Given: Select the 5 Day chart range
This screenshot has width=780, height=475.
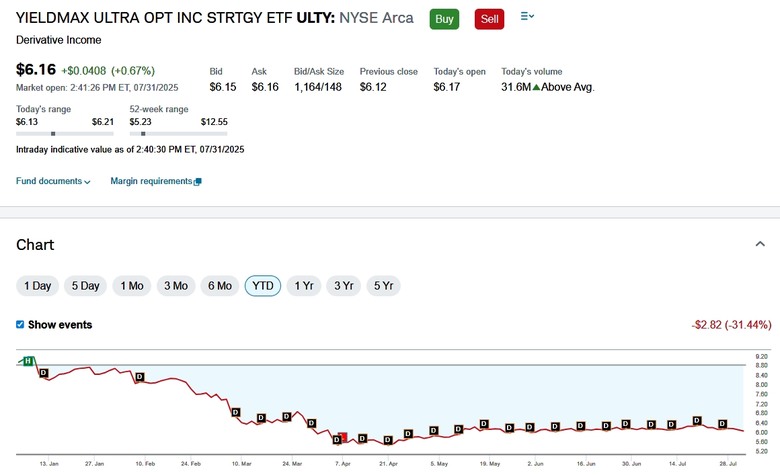Looking at the screenshot, I should click(85, 286).
